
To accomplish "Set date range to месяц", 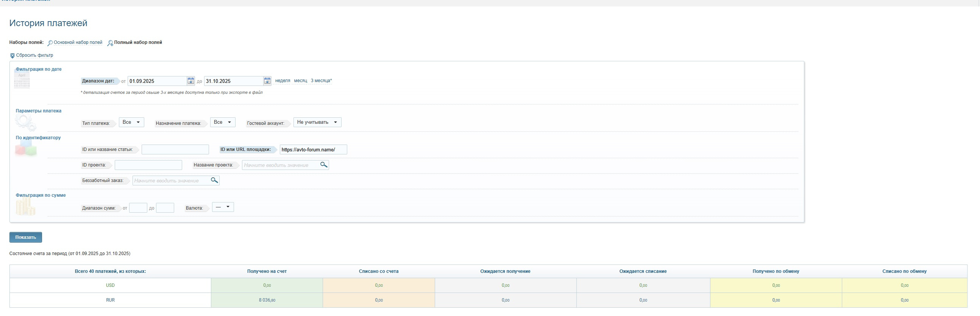I will [x=301, y=81].
